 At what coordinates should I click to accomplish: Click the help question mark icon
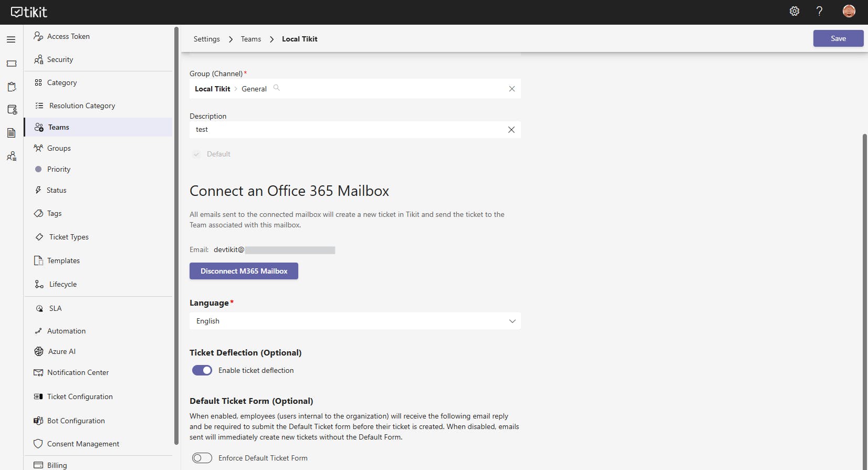[x=819, y=12]
